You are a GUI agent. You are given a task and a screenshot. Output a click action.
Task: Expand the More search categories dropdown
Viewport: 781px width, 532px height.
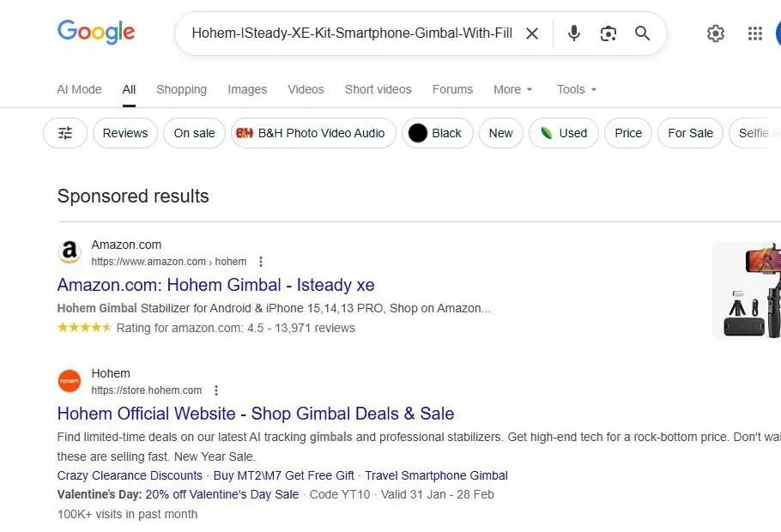(x=512, y=89)
